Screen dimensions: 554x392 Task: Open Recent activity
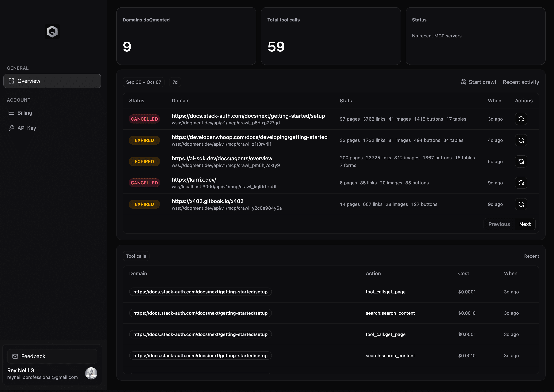(x=521, y=82)
